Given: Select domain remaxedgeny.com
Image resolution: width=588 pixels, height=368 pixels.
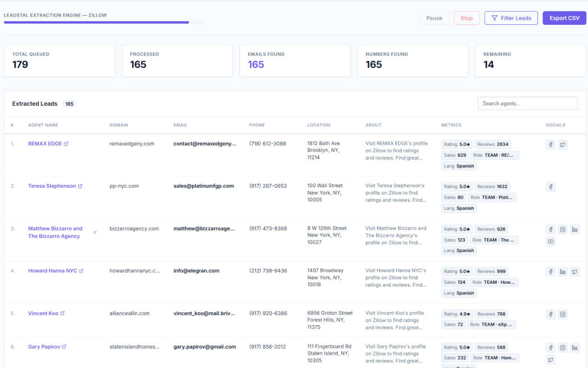Looking at the screenshot, I should tap(132, 144).
